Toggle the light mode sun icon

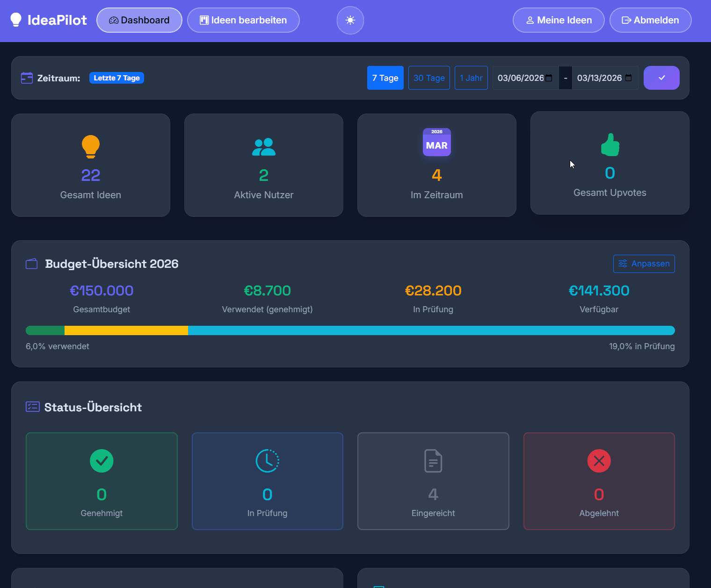350,20
